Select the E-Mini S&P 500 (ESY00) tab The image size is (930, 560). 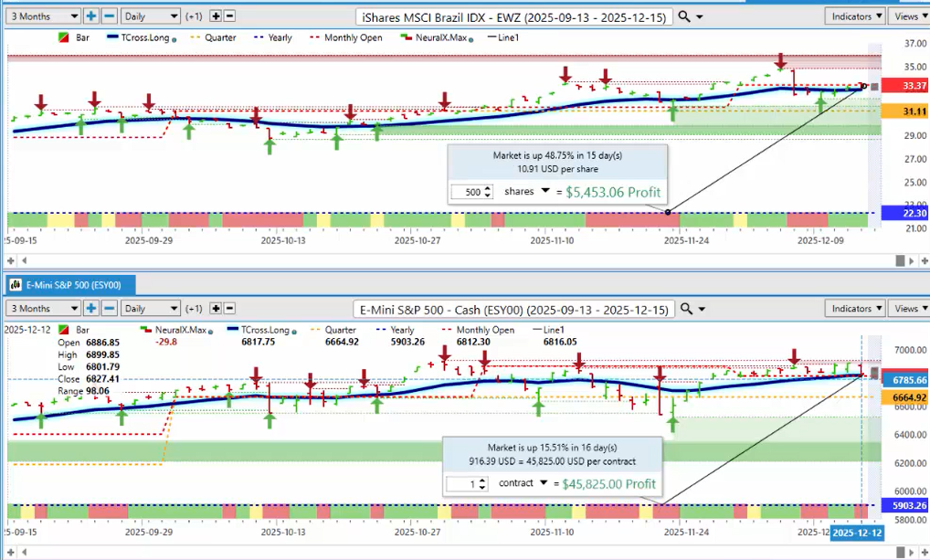coord(70,285)
